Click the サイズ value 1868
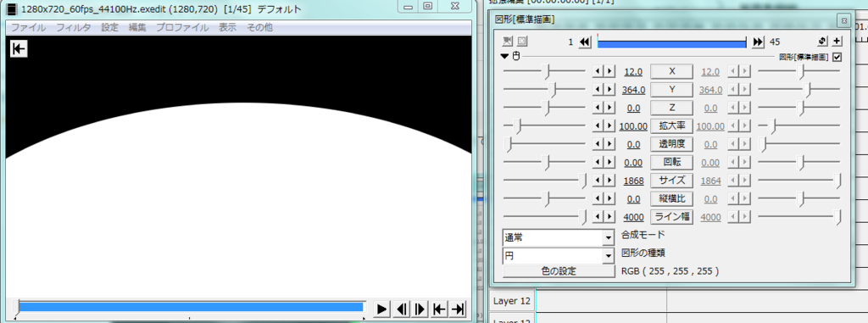This screenshot has width=868, height=323. pos(633,181)
